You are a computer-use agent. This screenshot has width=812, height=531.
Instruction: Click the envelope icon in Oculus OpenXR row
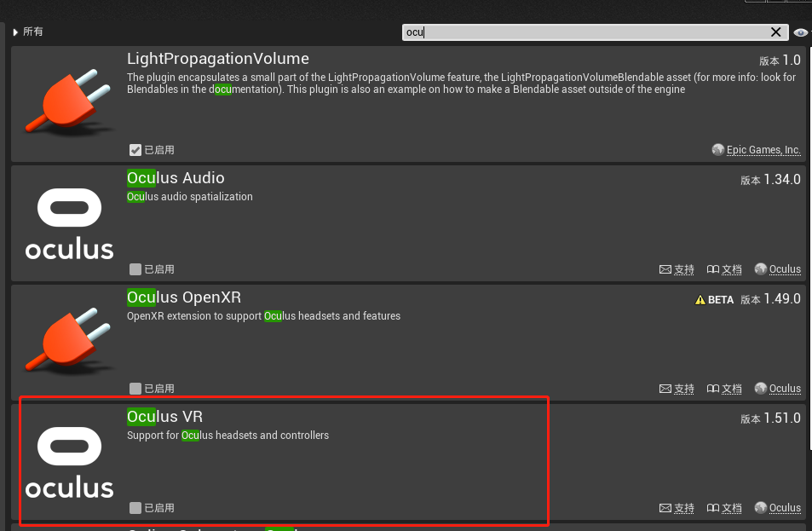(665, 389)
